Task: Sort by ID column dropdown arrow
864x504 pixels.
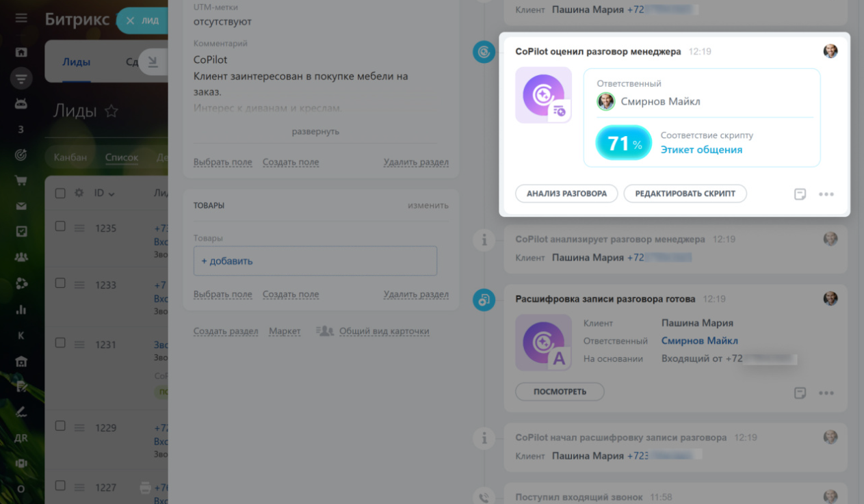Action: pyautogui.click(x=112, y=194)
